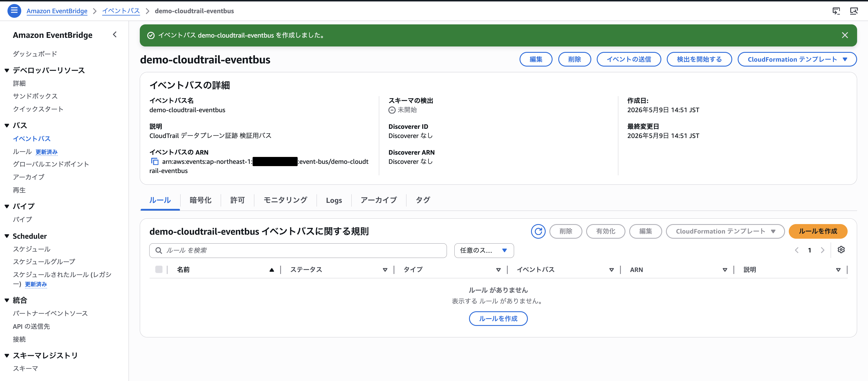
Task: Sort by ARN column arrow
Action: 724,270
